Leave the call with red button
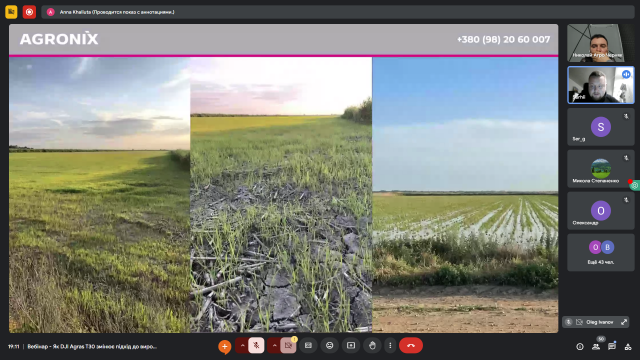 coord(411,346)
